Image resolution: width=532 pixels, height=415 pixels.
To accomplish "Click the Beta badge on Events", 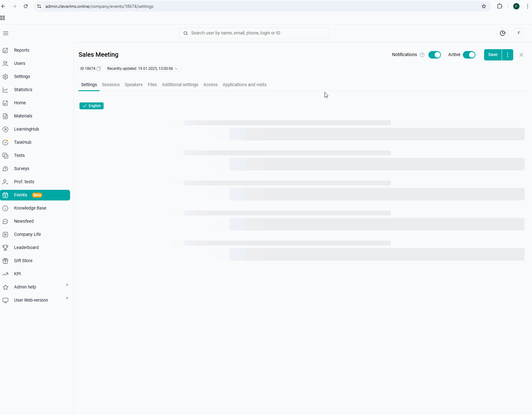I will (x=37, y=195).
